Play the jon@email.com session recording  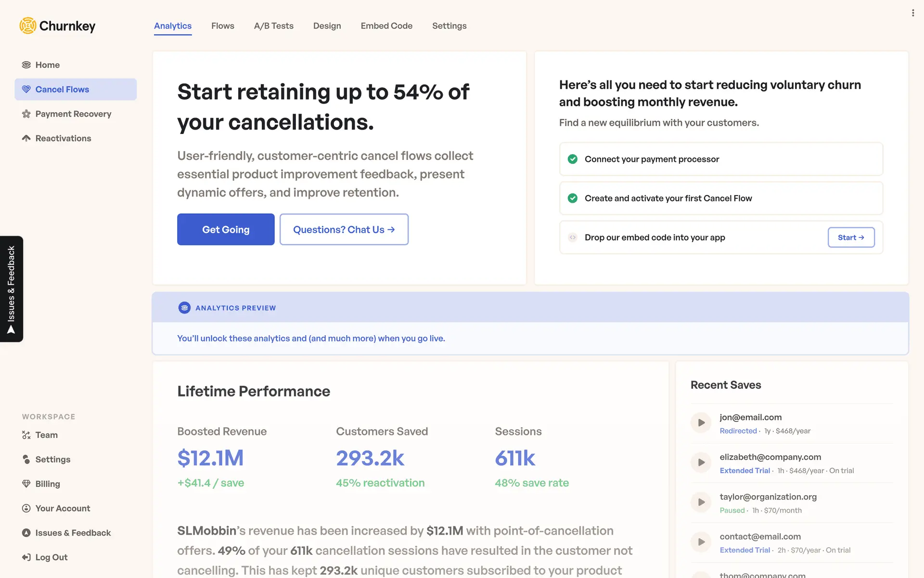coord(701,423)
